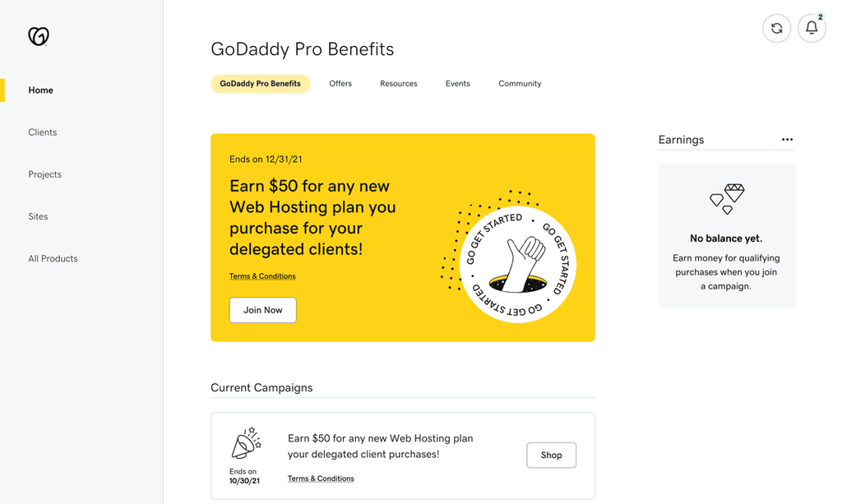Open the Resources tab

[x=399, y=84]
